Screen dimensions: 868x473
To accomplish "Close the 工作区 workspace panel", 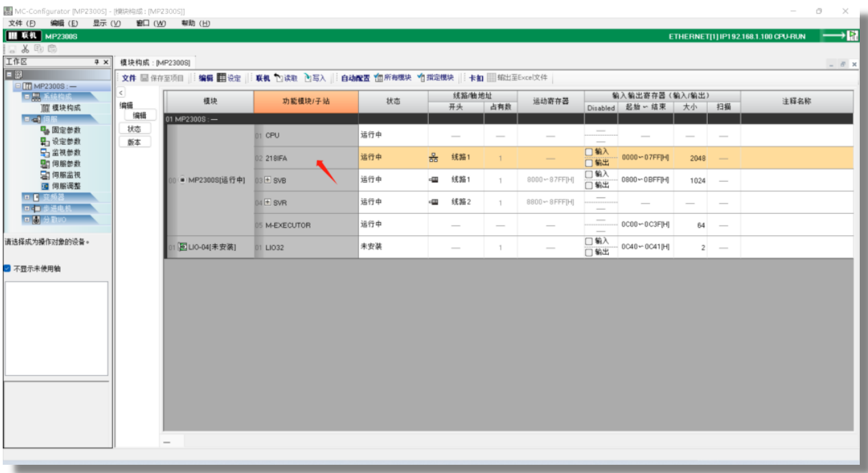I will pos(106,62).
